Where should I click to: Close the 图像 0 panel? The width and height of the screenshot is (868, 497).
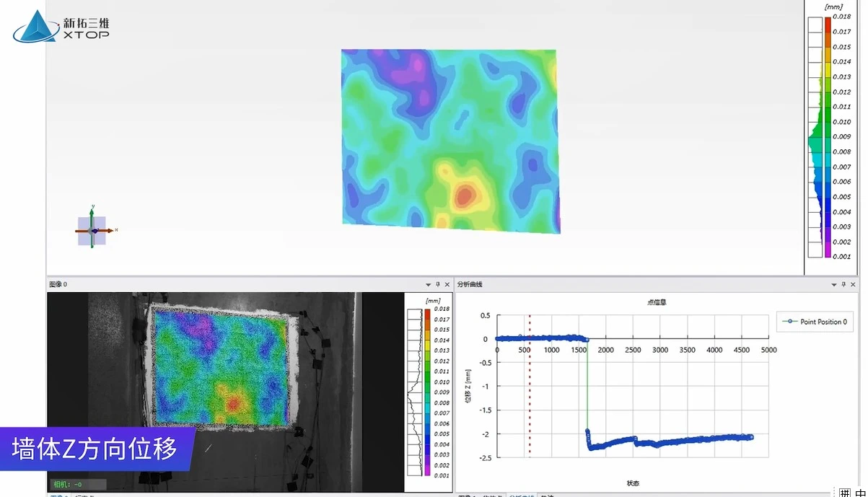tap(447, 284)
